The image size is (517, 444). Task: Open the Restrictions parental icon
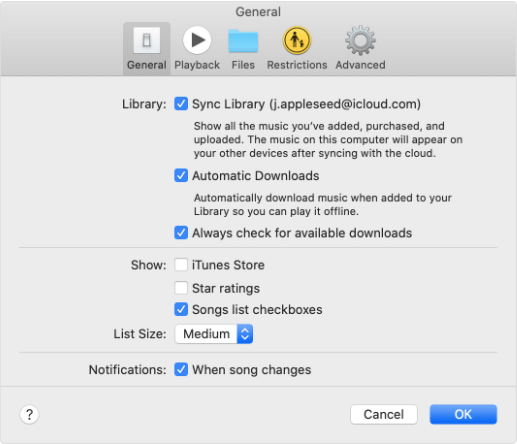pyautogui.click(x=297, y=40)
